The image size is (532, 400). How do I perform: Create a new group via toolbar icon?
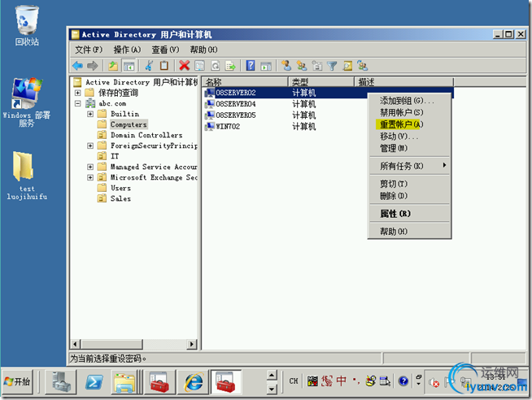302,65
